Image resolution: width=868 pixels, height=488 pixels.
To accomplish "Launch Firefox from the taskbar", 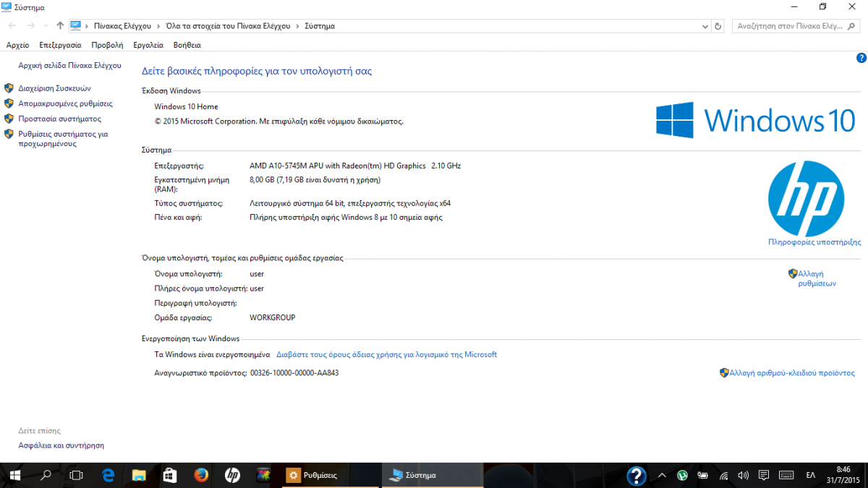I will (x=201, y=475).
